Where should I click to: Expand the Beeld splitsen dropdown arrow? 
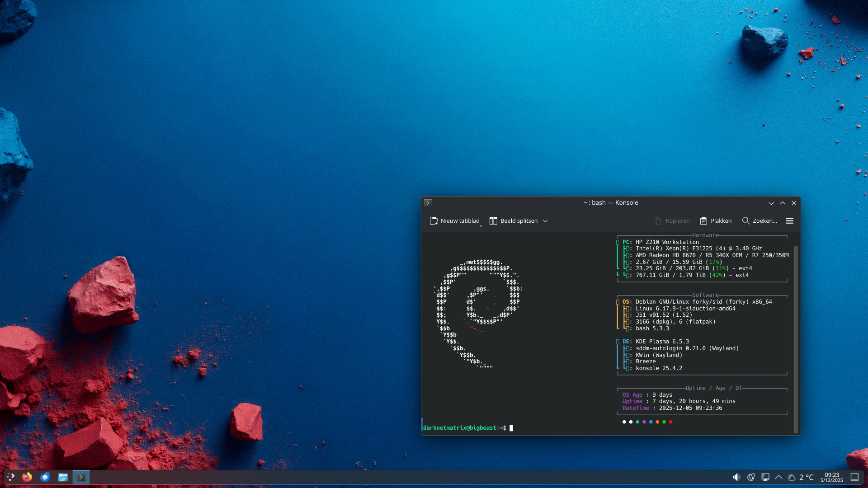(x=545, y=221)
